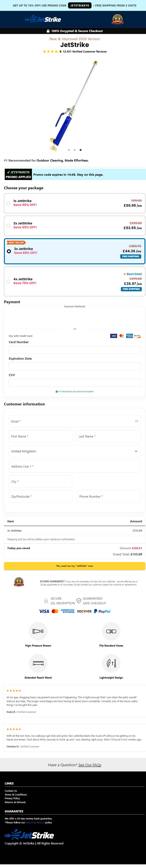The height and width of the screenshot is (868, 146).
Task: Focus the Phone Number field
Action: point(109,496)
